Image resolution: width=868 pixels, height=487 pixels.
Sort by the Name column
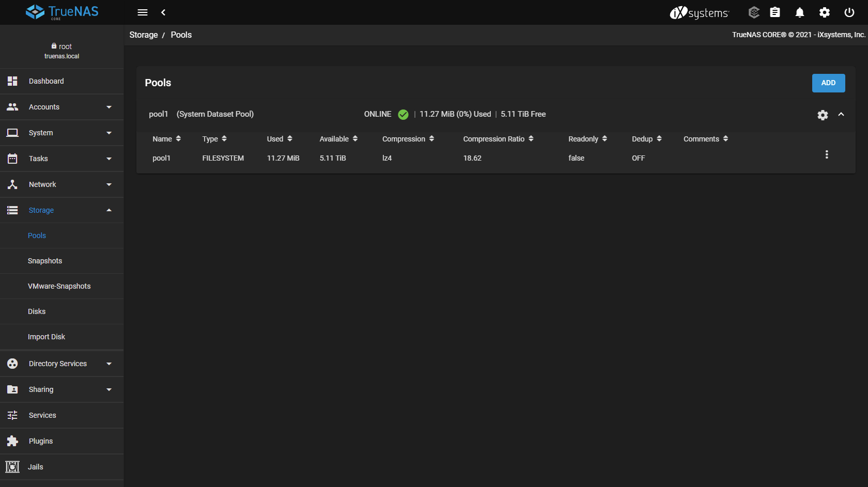167,139
